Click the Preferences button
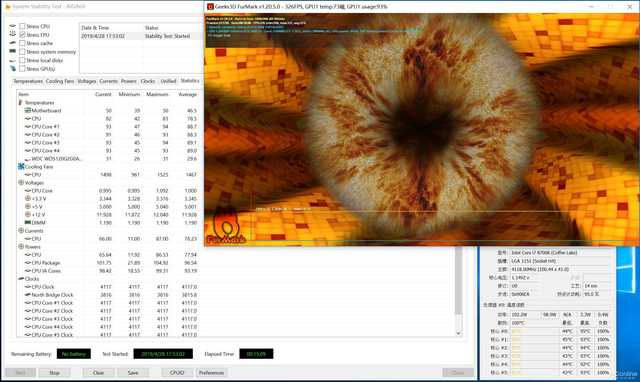Image resolution: width=640 pixels, height=382 pixels. [x=211, y=373]
